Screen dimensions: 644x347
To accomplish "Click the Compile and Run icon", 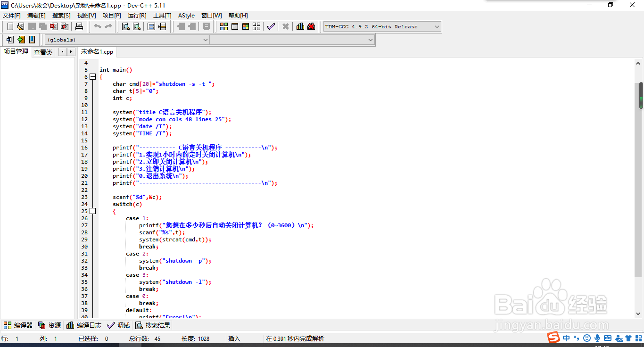I will (246, 26).
